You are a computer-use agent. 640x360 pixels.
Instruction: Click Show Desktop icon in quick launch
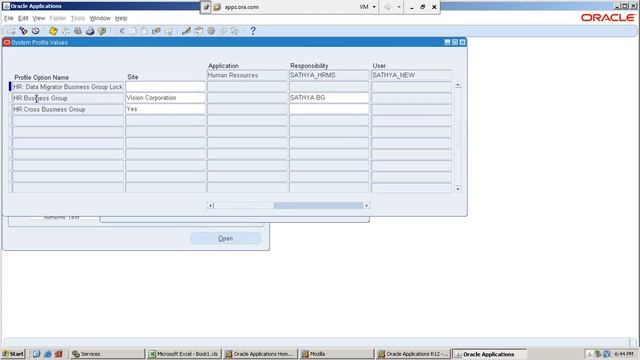tap(36, 354)
